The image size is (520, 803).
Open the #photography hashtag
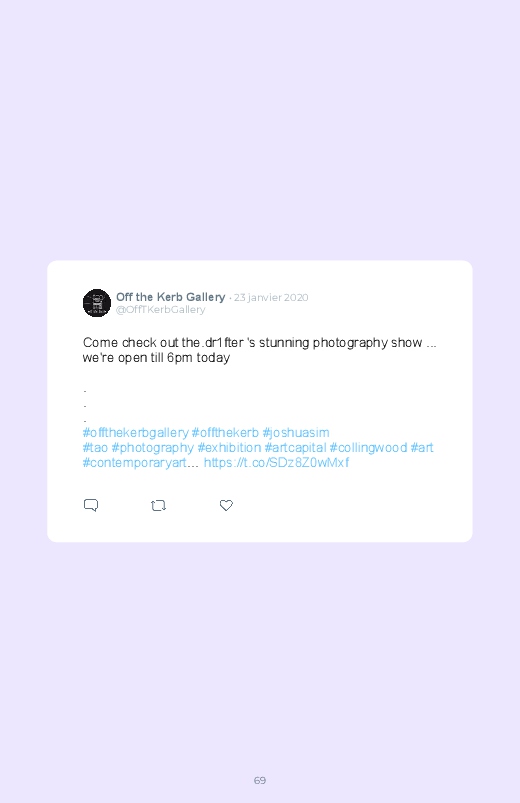pyautogui.click(x=153, y=448)
